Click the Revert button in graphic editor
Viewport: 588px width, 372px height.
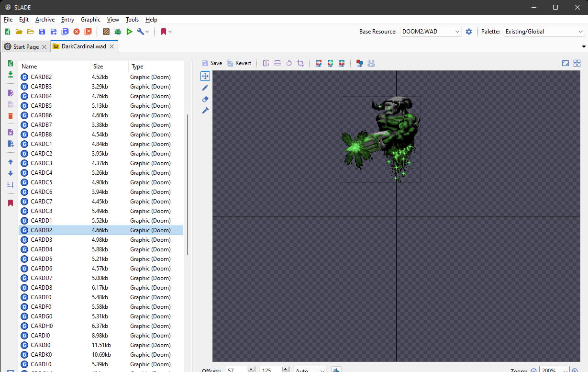pos(239,63)
